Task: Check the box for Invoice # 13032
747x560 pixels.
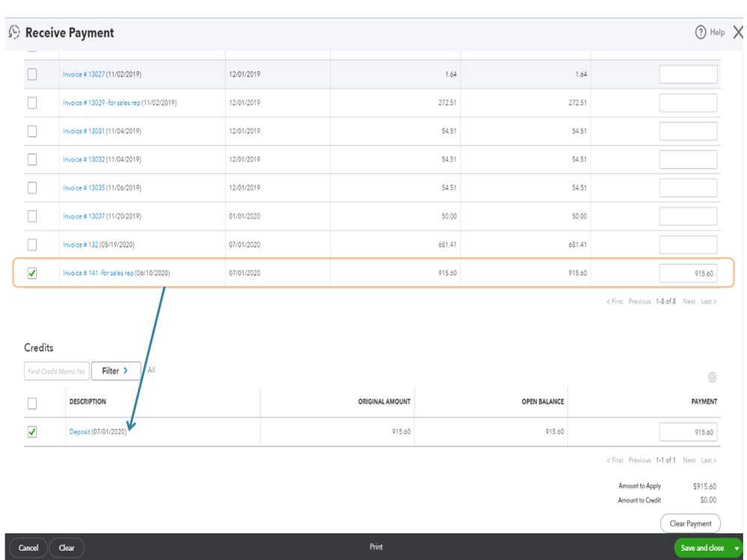Action: coord(32,159)
